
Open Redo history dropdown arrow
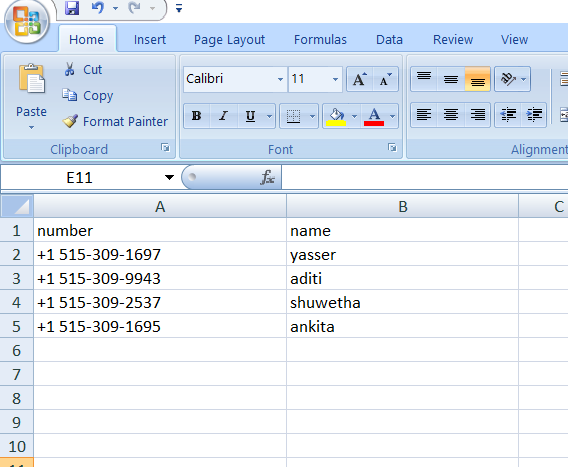click(153, 8)
